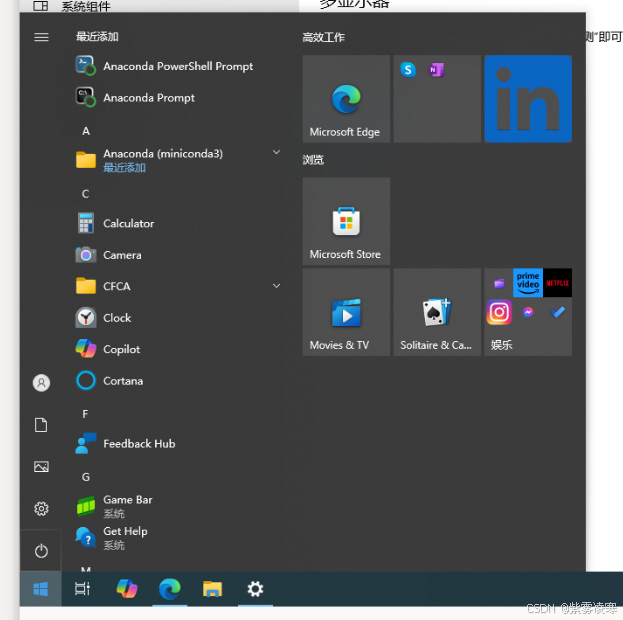Click the letter G section header

pos(86,477)
